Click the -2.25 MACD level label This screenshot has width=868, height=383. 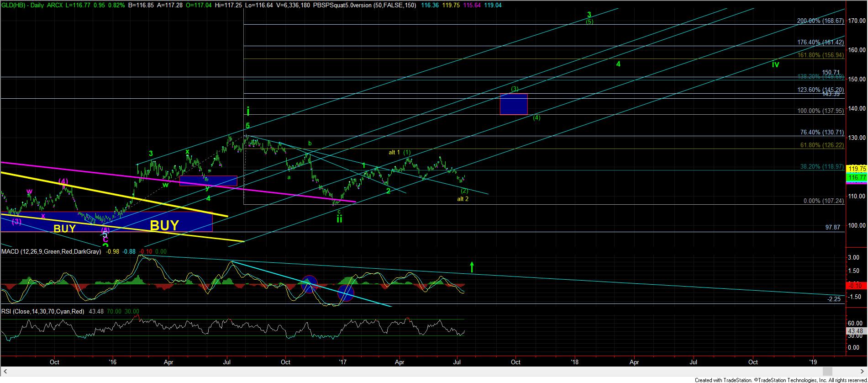click(834, 299)
